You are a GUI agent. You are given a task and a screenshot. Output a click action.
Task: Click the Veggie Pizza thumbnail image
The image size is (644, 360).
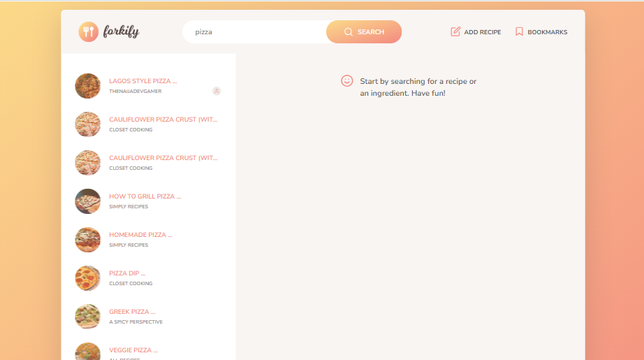tap(87, 352)
